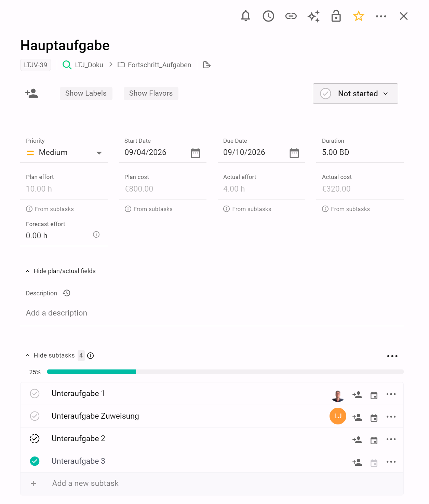Click the Start Date field 09/04/2026
Image resolution: width=429 pixels, height=504 pixels.
pos(145,152)
